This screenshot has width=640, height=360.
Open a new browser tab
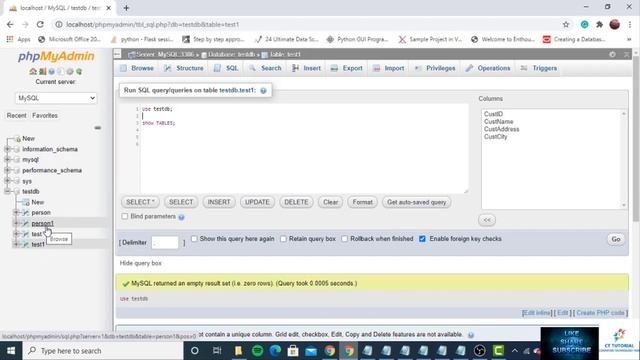click(x=126, y=8)
